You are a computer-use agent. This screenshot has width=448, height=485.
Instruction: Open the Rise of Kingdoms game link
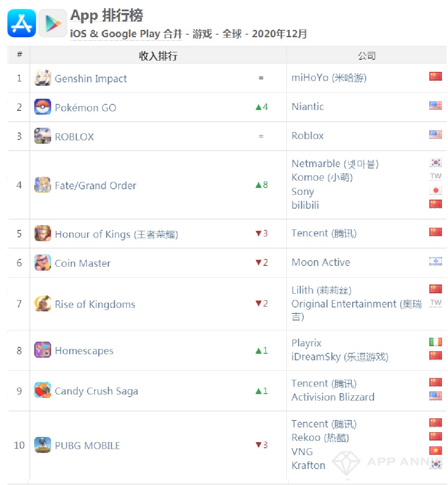click(x=95, y=304)
